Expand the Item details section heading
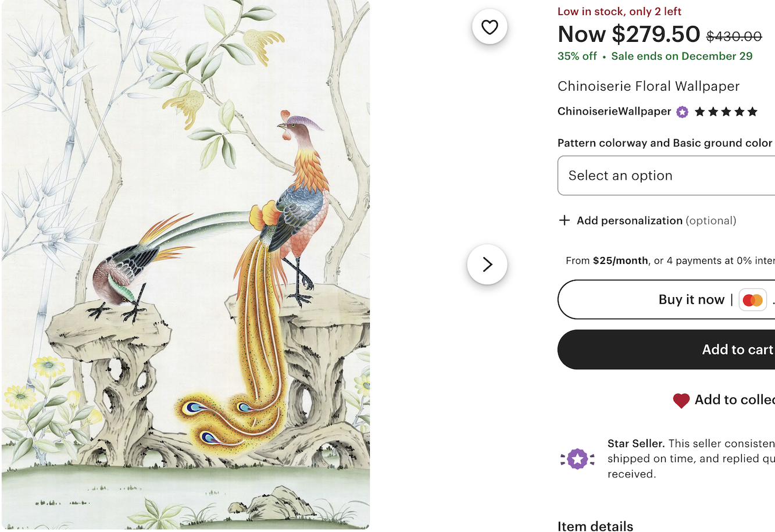This screenshot has height=532, width=775. click(595, 526)
